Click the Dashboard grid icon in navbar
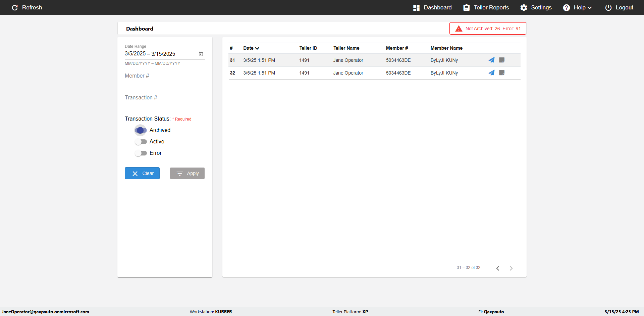Image resolution: width=644 pixels, height=316 pixels. click(416, 7)
